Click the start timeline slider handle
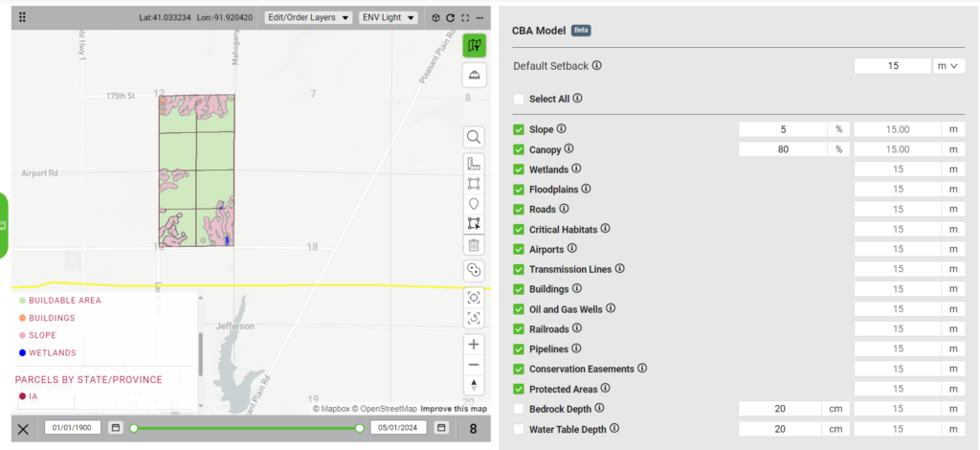Screen dimensions: 980x450 coord(134,428)
